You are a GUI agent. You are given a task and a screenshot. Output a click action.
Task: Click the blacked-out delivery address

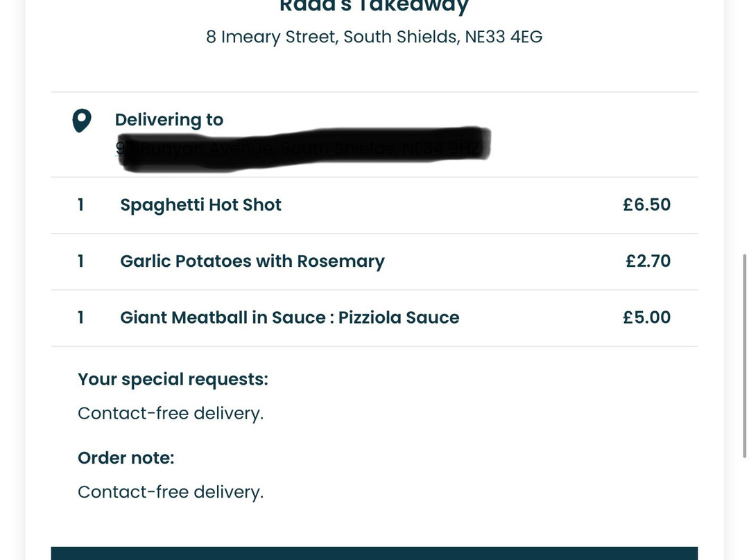(304, 148)
